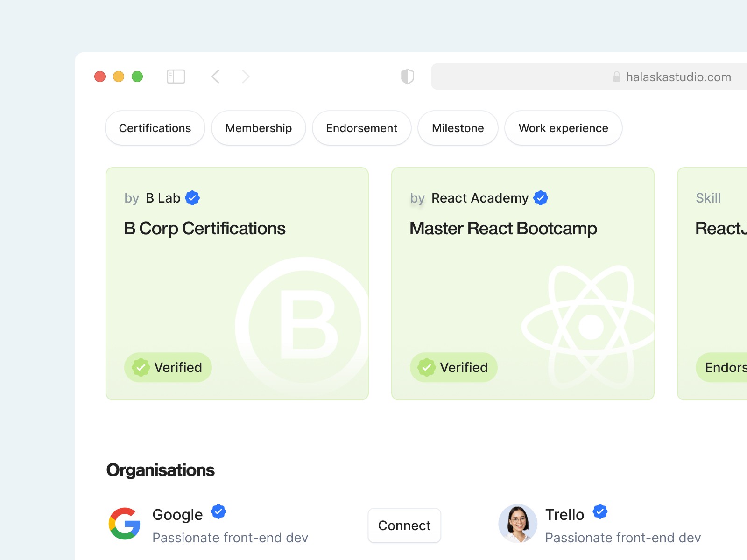Click the green check icon in B Corp Verified chip
This screenshot has width=747, height=560.
pos(141,367)
